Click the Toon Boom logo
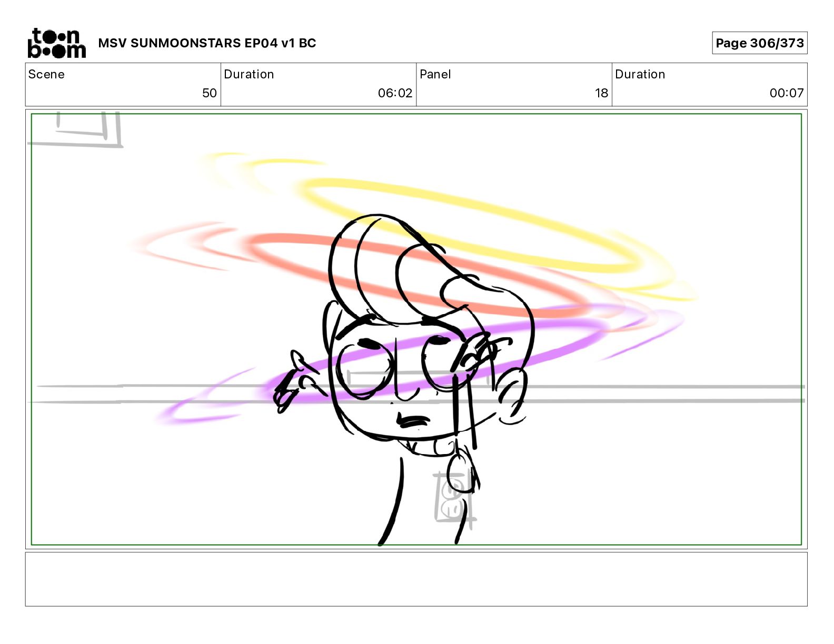Viewport: 834px width, 644px height. pos(56,43)
